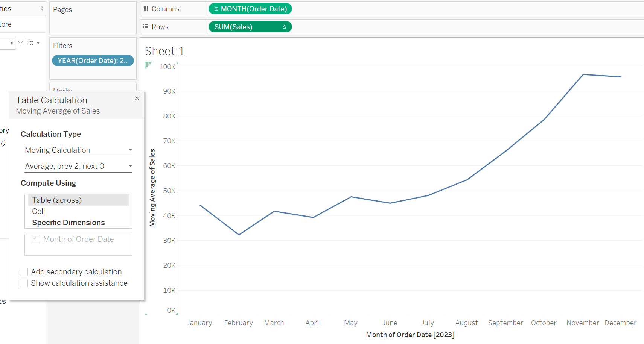Uncheck Month of Order Date dimension
This screenshot has width=644, height=344.
(x=36, y=239)
